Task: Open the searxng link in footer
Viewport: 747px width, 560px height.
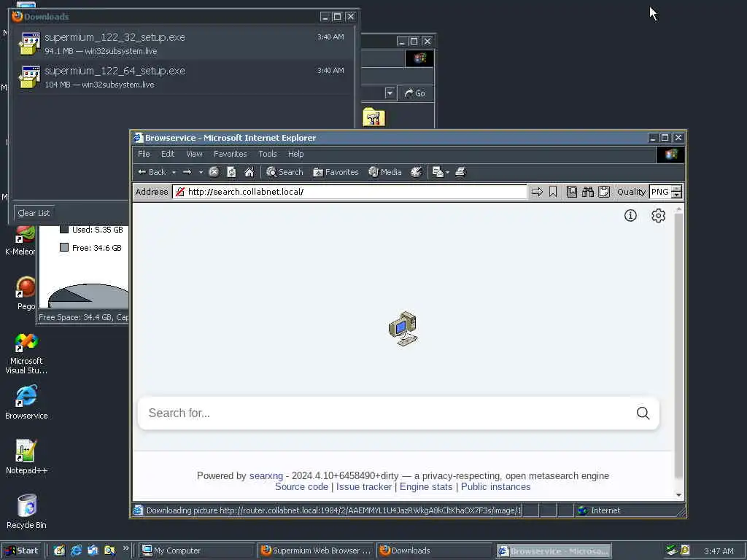Action: click(x=266, y=475)
